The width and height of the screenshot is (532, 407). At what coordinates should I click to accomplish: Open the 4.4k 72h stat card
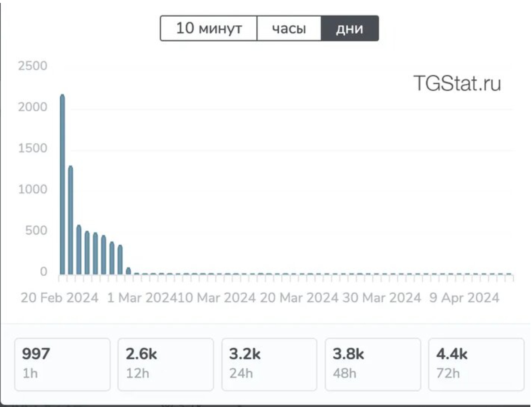click(x=476, y=364)
